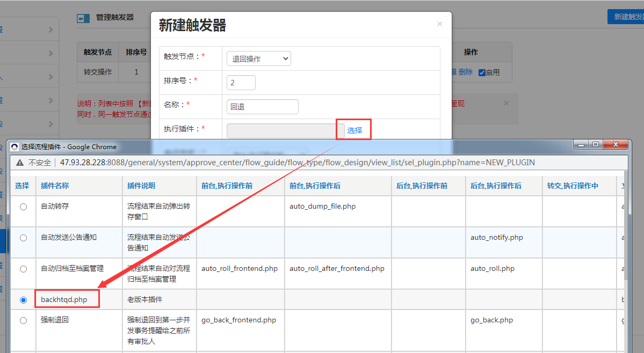The width and height of the screenshot is (644, 353).
Task: Open the 触发节点 dropdown showing 退回操作
Action: coord(259,58)
